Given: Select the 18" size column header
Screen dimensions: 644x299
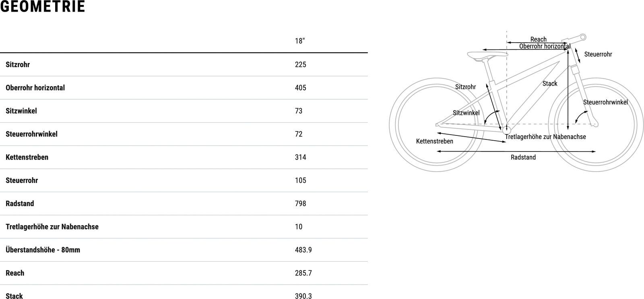Looking at the screenshot, I should pos(300,41).
